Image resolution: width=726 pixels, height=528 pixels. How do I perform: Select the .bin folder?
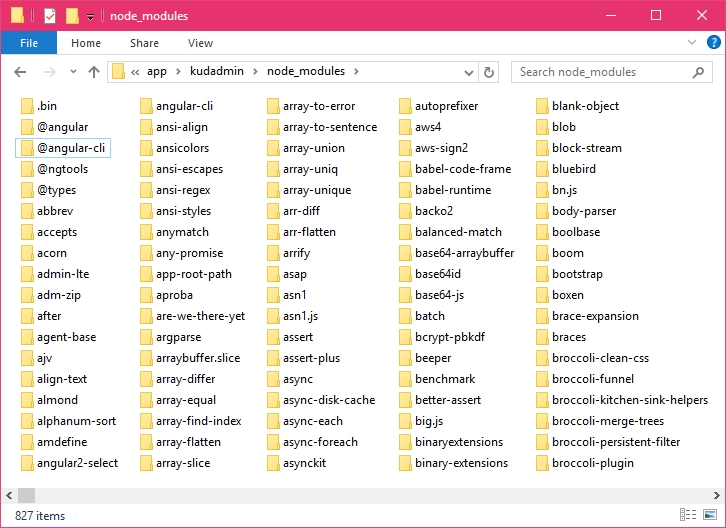click(39, 106)
